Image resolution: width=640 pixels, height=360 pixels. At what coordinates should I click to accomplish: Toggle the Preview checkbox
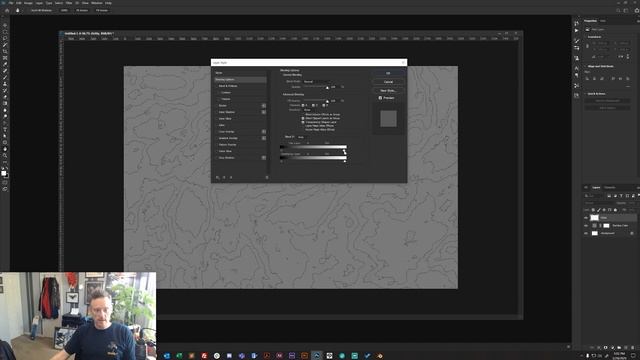(x=380, y=98)
